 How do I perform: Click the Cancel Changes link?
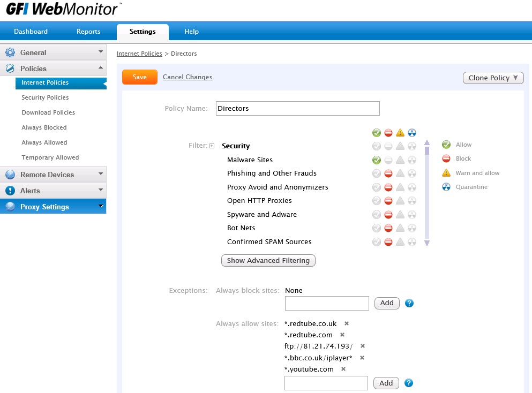188,77
